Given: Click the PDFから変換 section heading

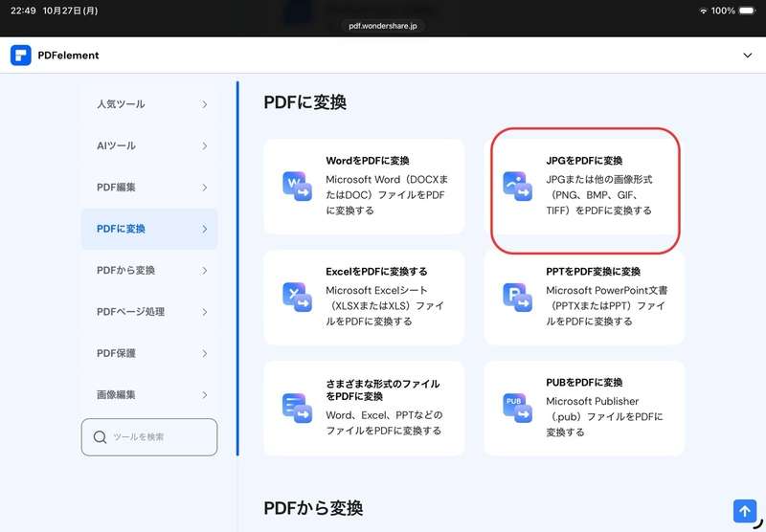Looking at the screenshot, I should [x=313, y=508].
